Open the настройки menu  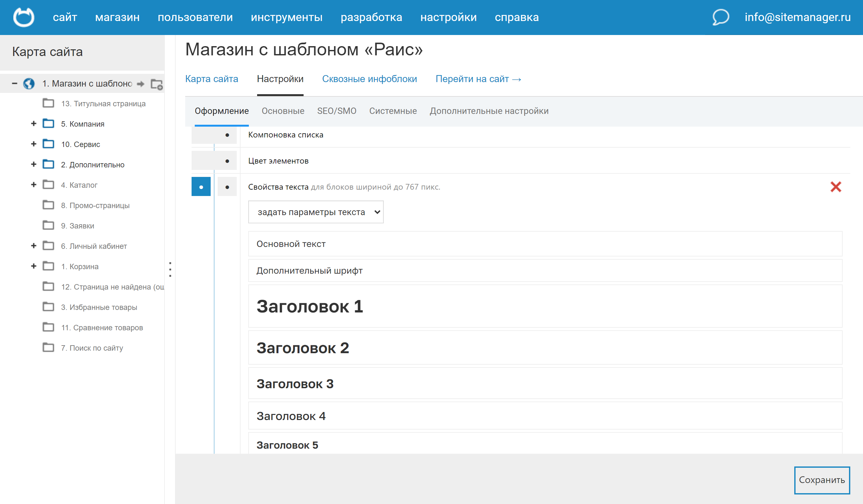(x=448, y=17)
